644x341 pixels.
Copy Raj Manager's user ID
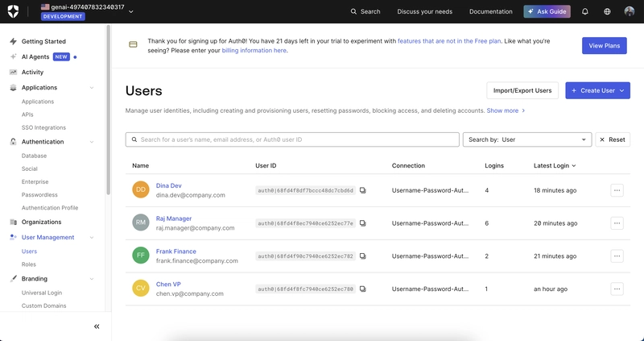tap(363, 223)
